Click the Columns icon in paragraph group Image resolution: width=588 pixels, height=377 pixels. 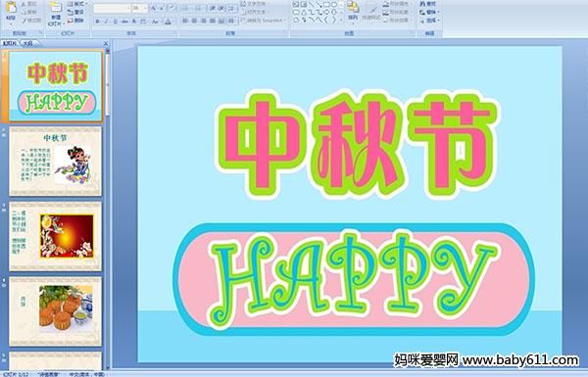click(x=231, y=21)
